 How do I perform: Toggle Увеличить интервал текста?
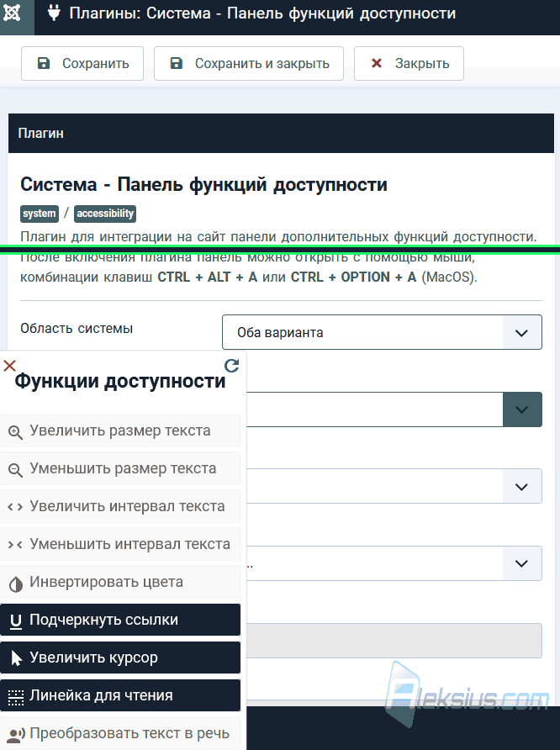[x=120, y=506]
